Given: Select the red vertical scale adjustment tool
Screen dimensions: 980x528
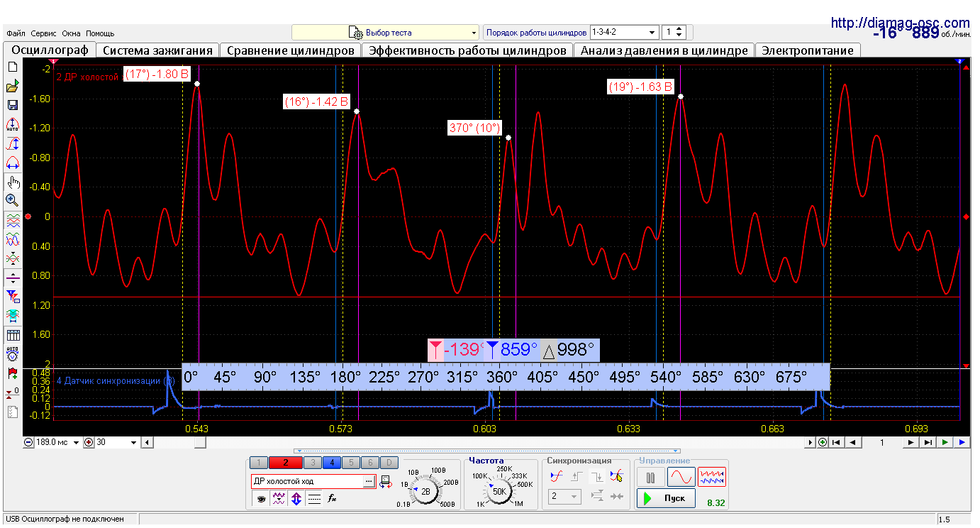Looking at the screenshot, I should (x=12, y=143).
